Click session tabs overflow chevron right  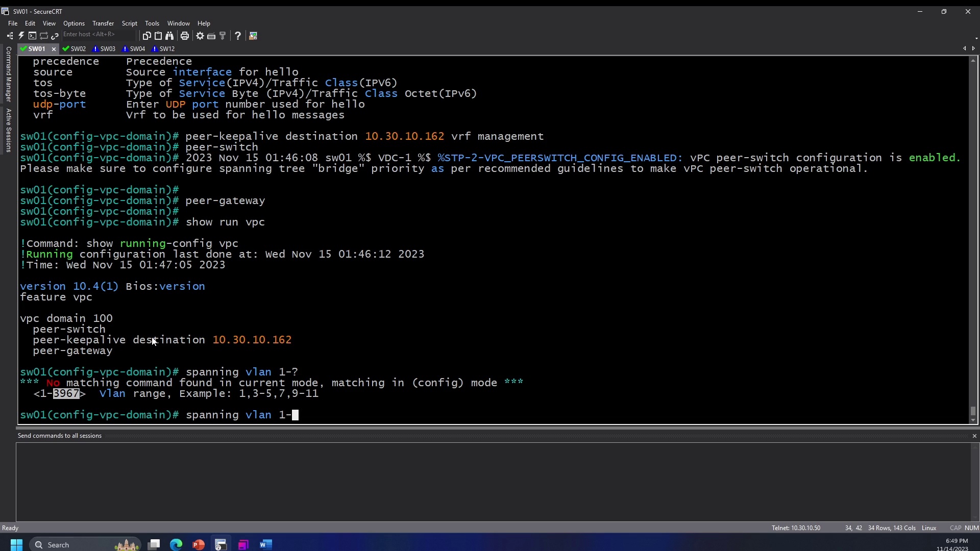coord(973,48)
